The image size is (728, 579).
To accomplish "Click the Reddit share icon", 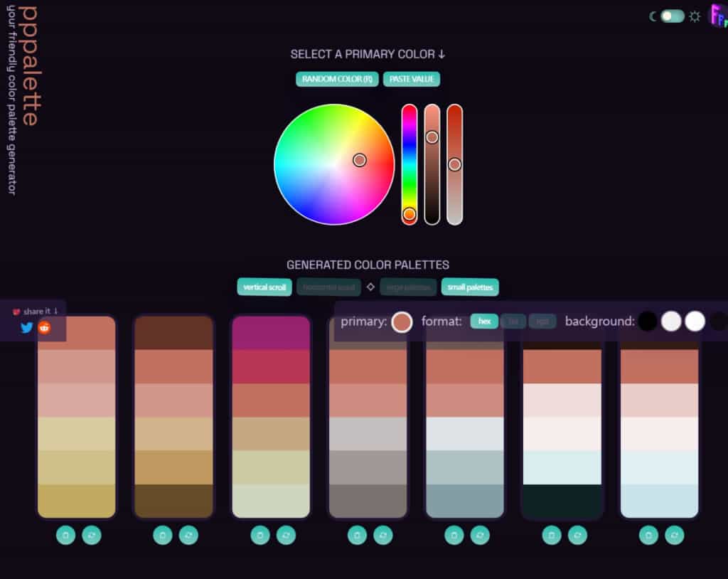I will (x=45, y=327).
